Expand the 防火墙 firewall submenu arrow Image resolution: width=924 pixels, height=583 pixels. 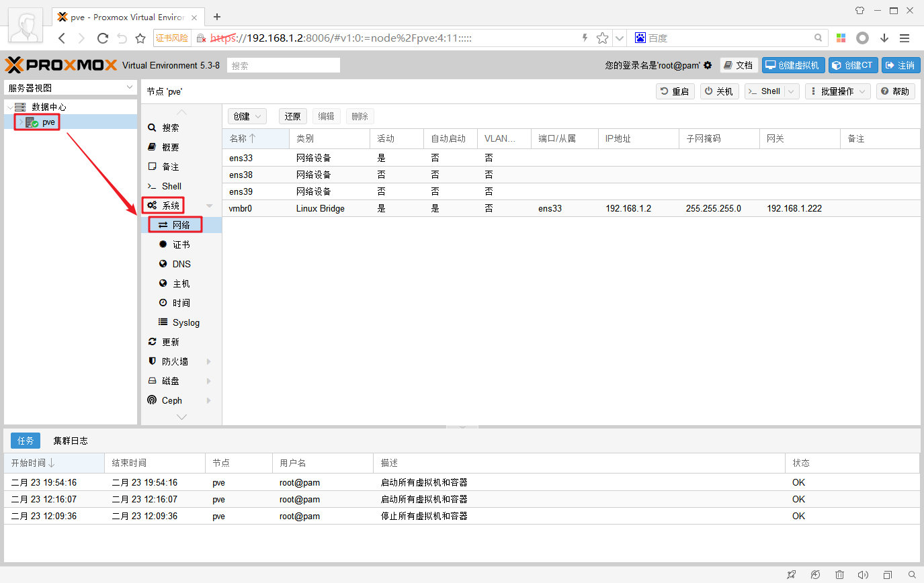pyautogui.click(x=209, y=361)
